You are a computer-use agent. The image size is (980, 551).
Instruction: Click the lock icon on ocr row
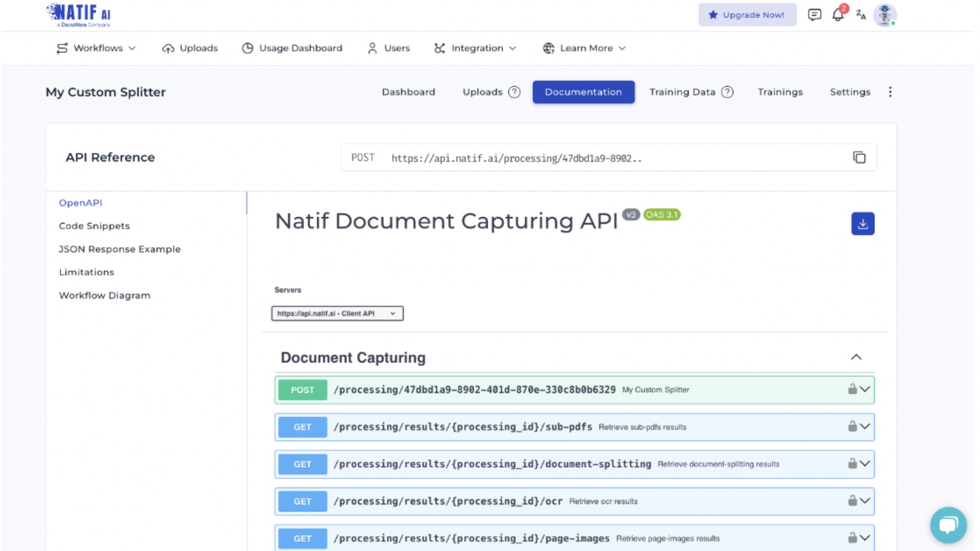(852, 501)
